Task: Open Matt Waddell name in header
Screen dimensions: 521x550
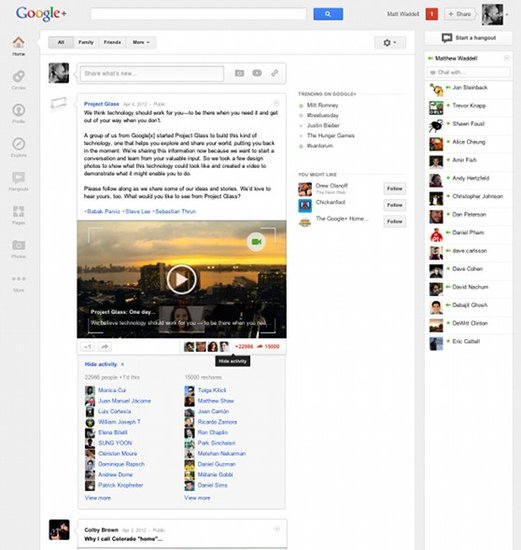Action: [x=403, y=14]
